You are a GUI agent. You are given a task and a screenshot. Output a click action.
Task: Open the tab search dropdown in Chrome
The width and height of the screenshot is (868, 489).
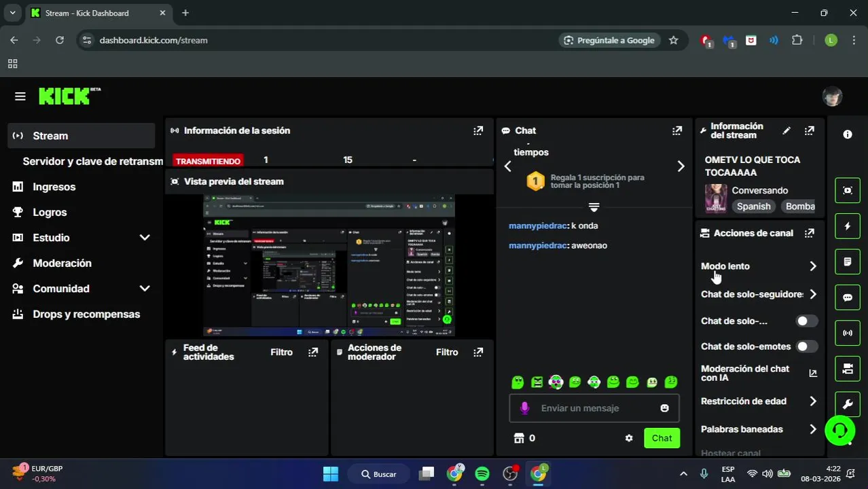(12, 13)
